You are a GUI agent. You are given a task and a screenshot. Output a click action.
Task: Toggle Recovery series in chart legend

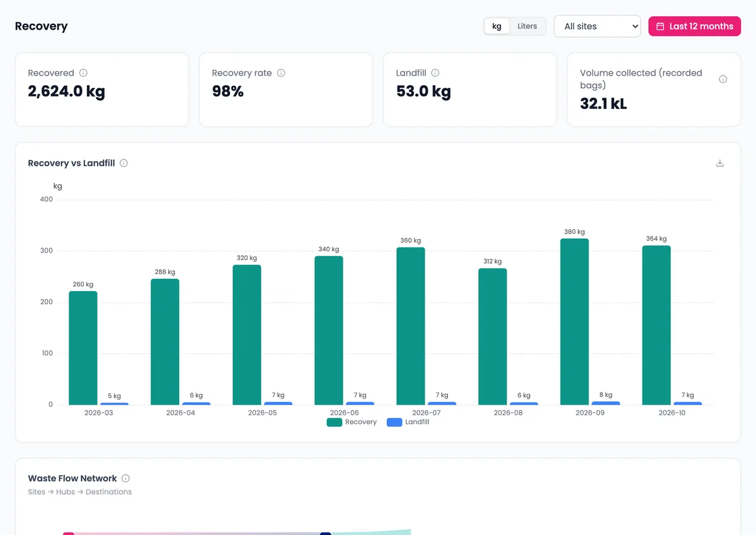352,422
